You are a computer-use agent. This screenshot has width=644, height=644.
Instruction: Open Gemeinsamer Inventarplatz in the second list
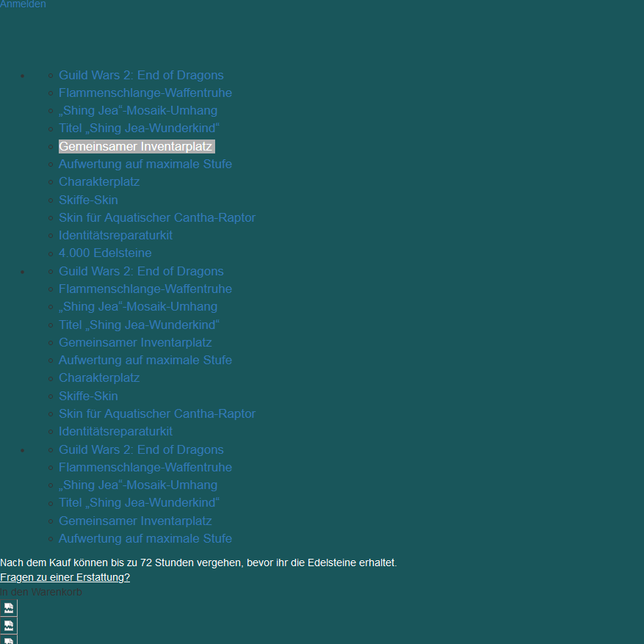(x=136, y=342)
